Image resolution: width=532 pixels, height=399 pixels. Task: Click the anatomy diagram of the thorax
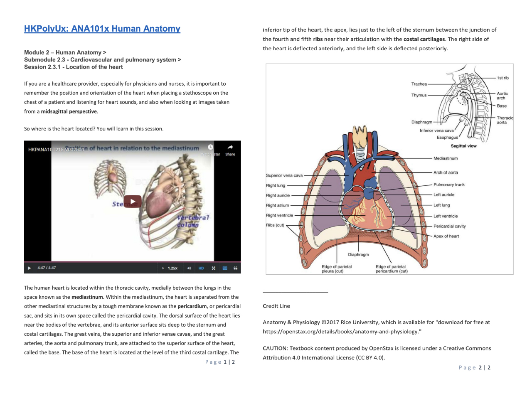pos(389,169)
